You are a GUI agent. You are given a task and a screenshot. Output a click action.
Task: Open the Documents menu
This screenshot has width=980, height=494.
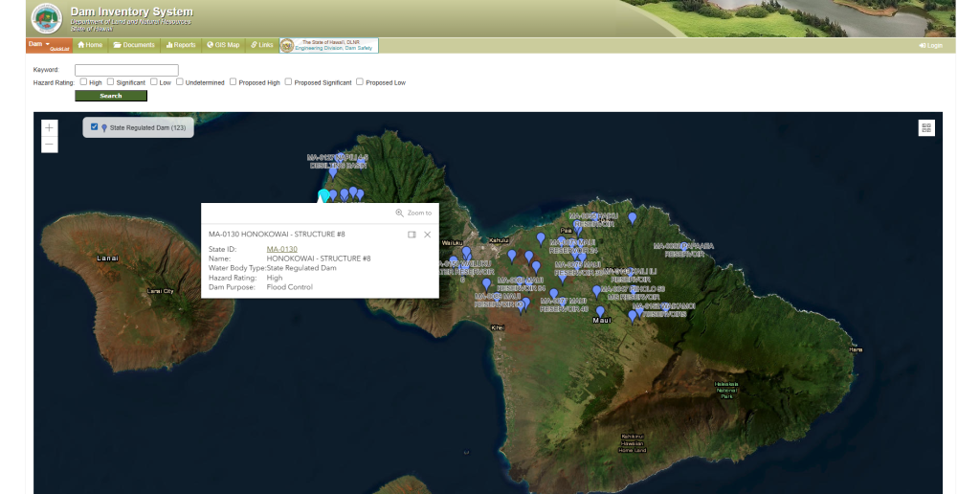(134, 45)
